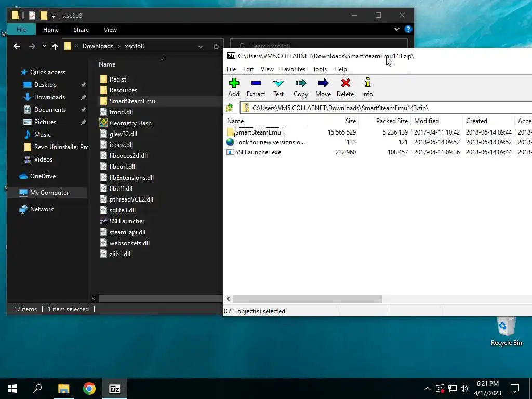The image size is (532, 399).
Task: Open Explorer recent locations dropdown
Action: [x=44, y=46]
